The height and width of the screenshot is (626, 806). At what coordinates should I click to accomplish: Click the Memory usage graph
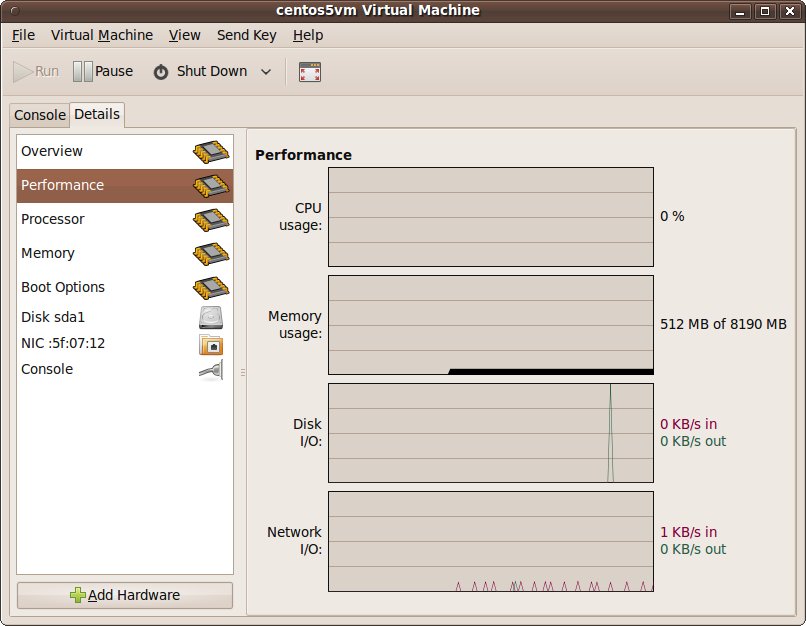[491, 325]
